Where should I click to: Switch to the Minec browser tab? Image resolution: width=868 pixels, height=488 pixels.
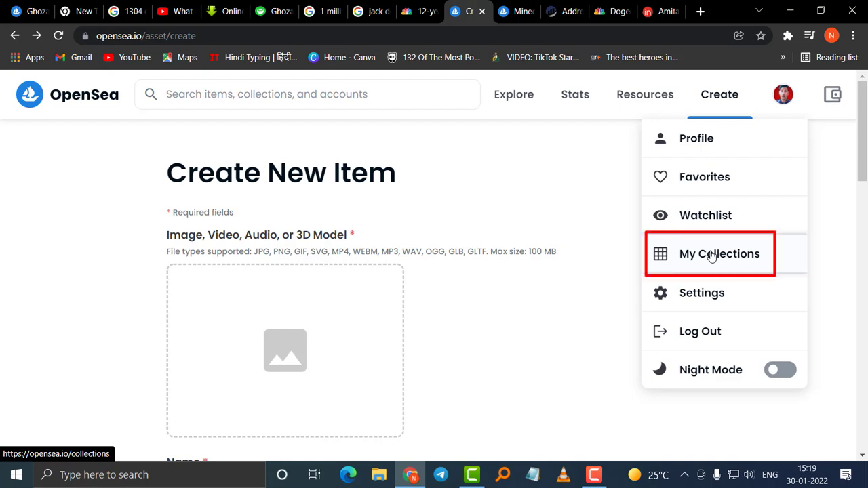click(517, 12)
